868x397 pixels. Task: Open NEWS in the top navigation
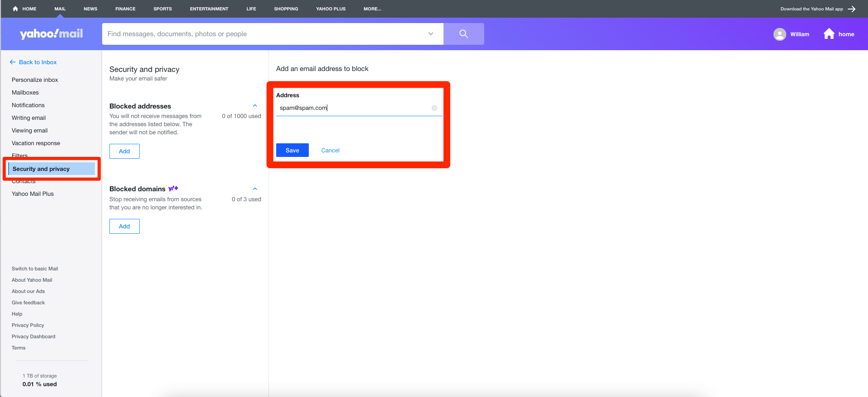click(90, 9)
